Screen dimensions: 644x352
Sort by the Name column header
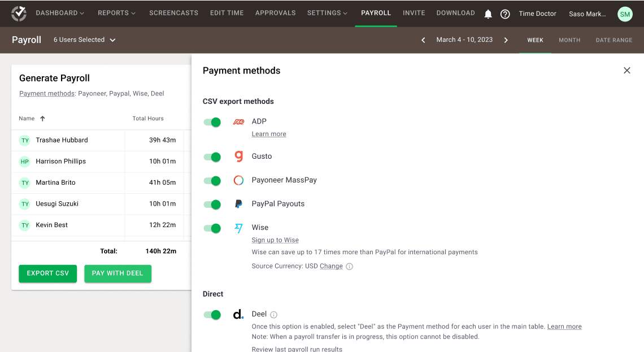[x=27, y=119]
